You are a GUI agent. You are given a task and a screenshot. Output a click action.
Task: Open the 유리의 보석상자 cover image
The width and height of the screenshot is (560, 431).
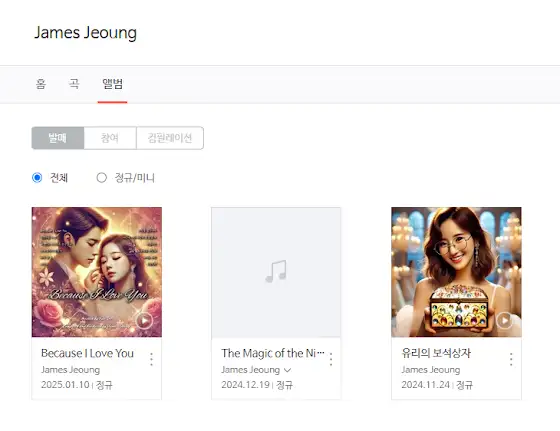point(456,272)
